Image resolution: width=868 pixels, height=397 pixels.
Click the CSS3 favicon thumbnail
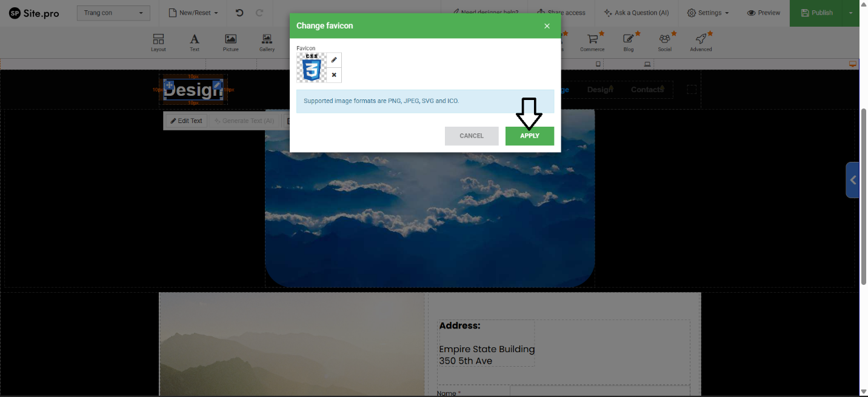(x=312, y=67)
